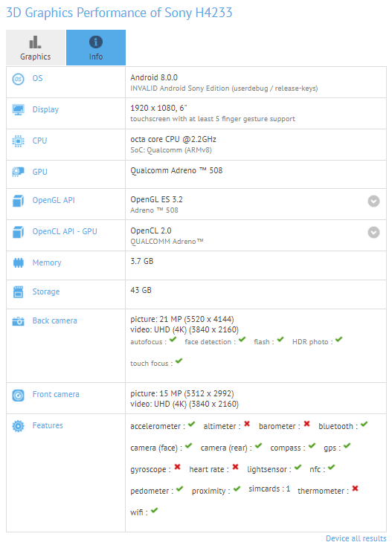Image resolution: width=392 pixels, height=548 pixels.
Task: Click the Storage disk icon
Action: click(x=18, y=291)
